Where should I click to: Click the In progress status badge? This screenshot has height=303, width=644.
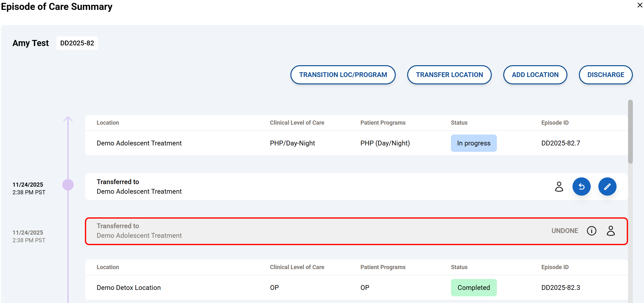tap(473, 143)
